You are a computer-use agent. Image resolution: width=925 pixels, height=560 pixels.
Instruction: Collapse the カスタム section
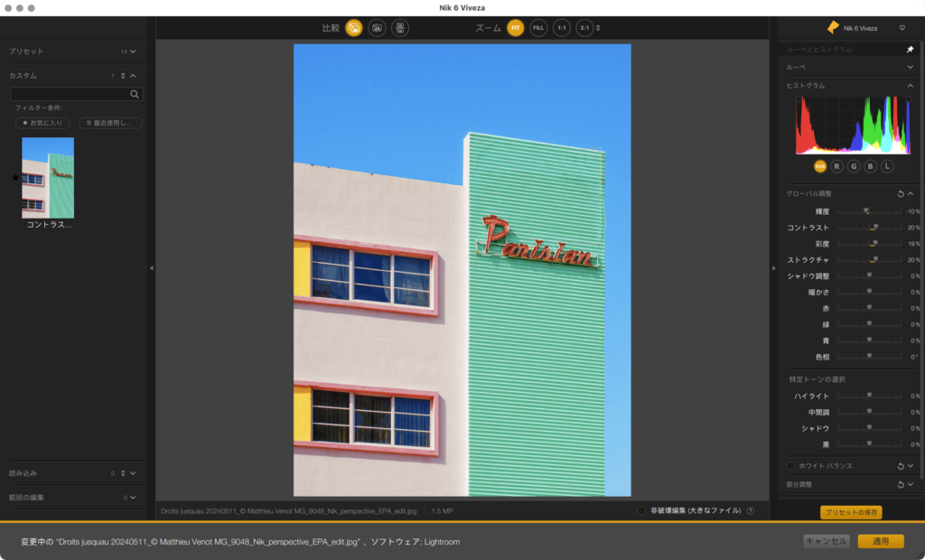(x=133, y=76)
